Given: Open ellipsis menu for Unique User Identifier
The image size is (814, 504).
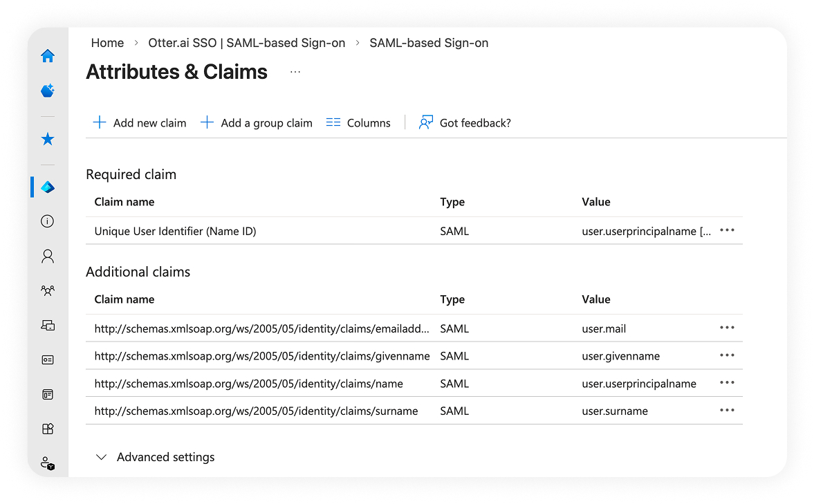Looking at the screenshot, I should tap(727, 231).
